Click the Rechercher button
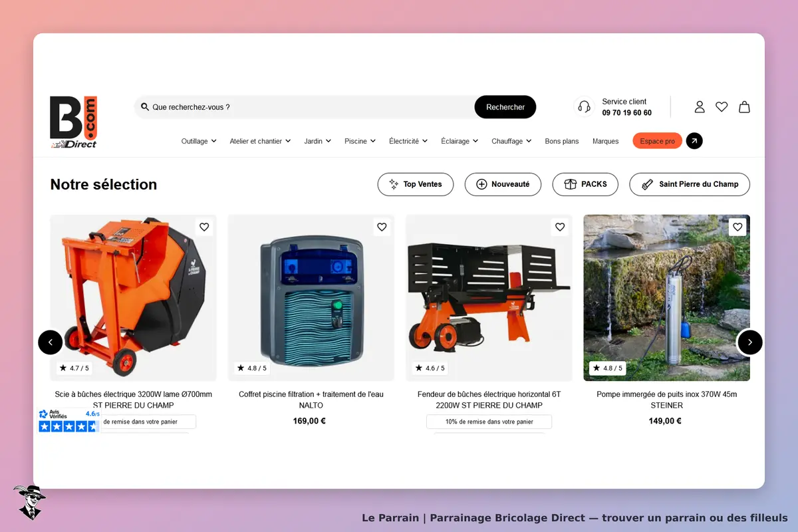This screenshot has width=798, height=532. 505,107
